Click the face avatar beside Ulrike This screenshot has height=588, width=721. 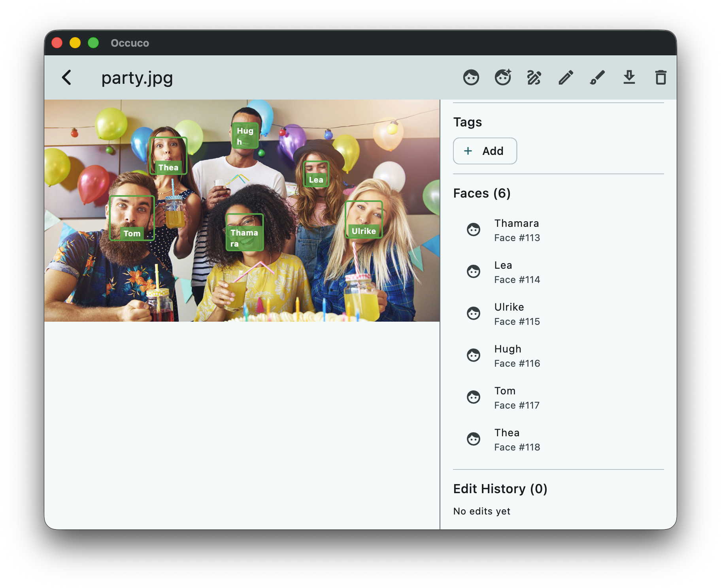coord(473,313)
